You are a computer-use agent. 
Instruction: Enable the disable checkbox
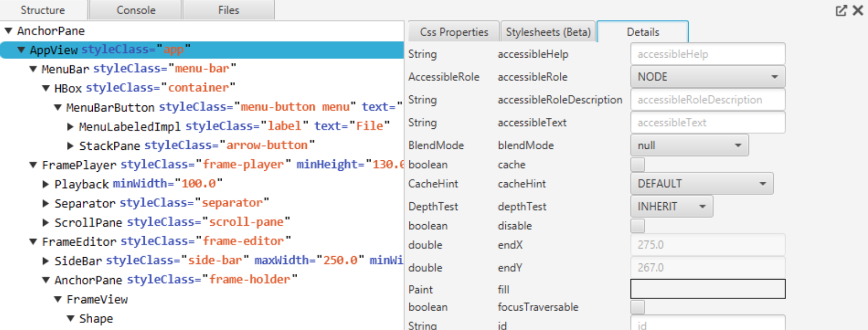point(637,226)
